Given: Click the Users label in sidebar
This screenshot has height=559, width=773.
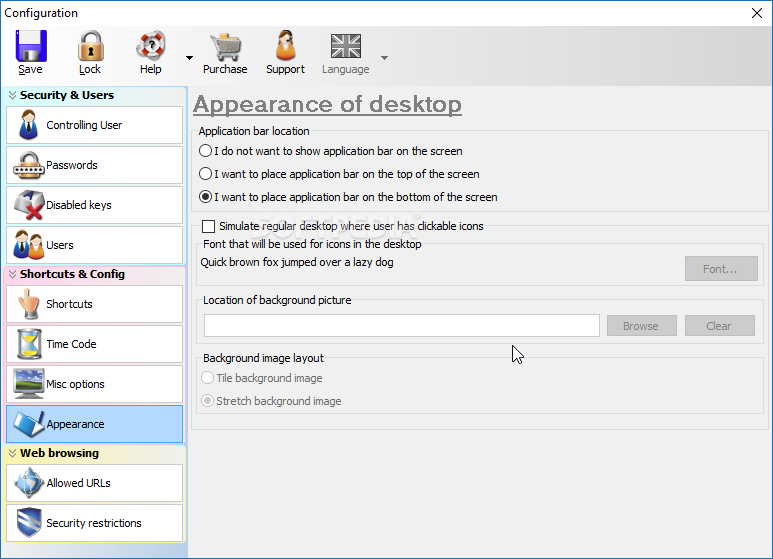Looking at the screenshot, I should (60, 245).
